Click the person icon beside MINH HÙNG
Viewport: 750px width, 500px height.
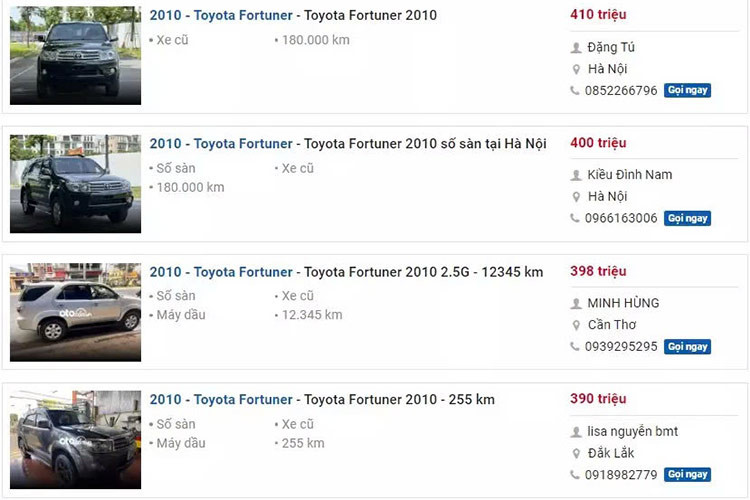[576, 303]
